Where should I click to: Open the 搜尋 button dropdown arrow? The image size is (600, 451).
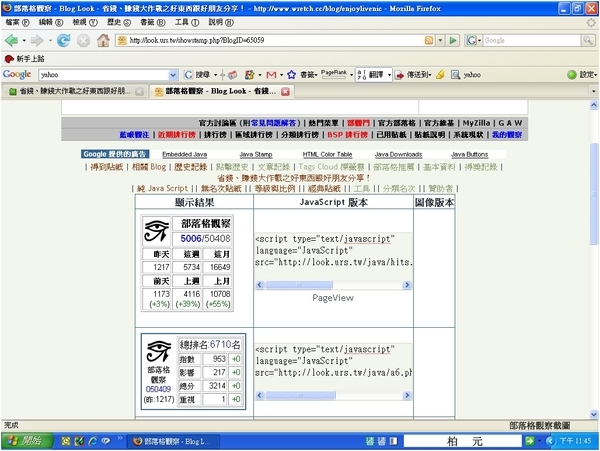[x=215, y=75]
